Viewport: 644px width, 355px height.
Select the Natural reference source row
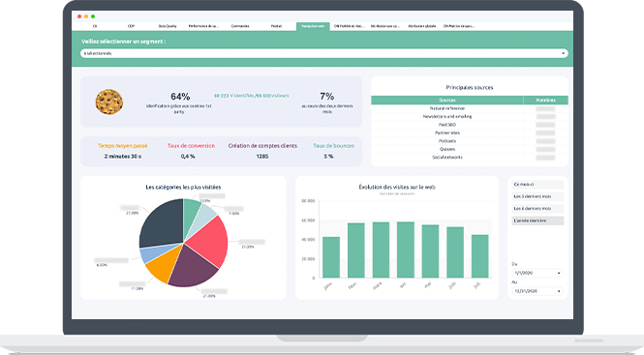[470, 108]
